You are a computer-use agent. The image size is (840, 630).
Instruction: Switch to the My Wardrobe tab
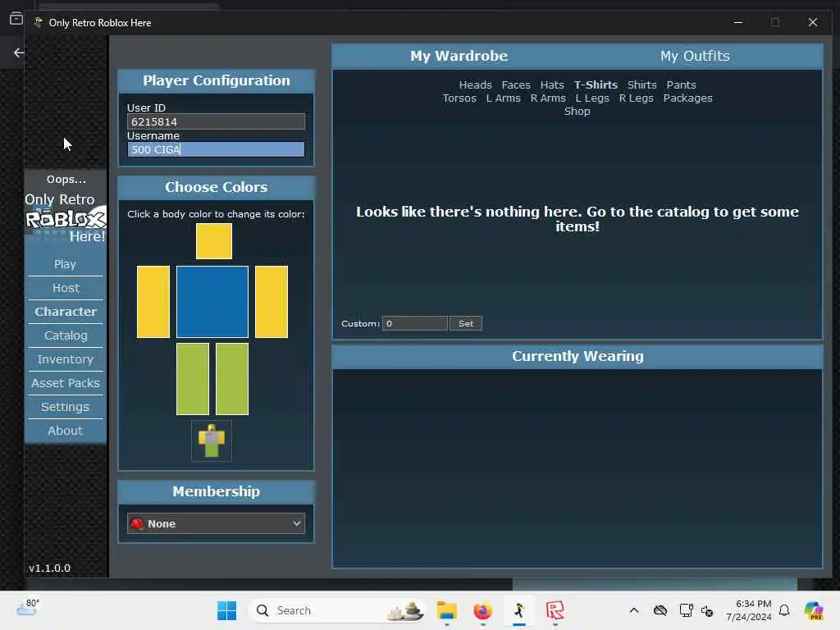[459, 56]
